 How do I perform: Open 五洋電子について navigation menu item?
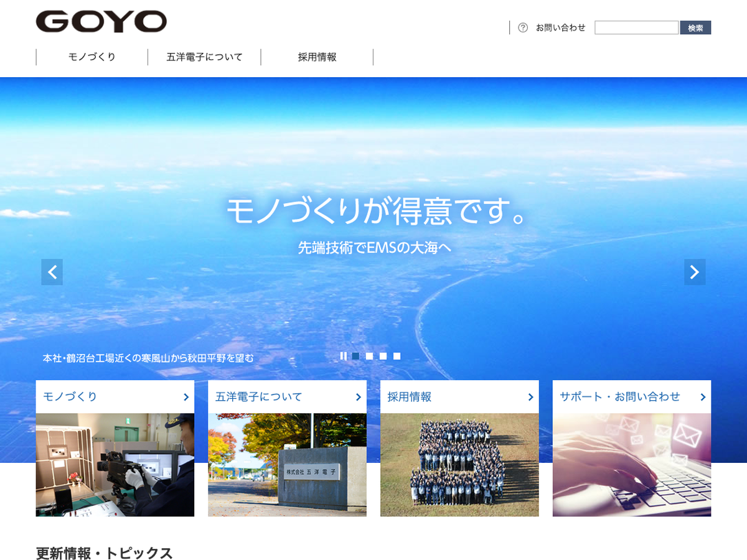(x=204, y=57)
